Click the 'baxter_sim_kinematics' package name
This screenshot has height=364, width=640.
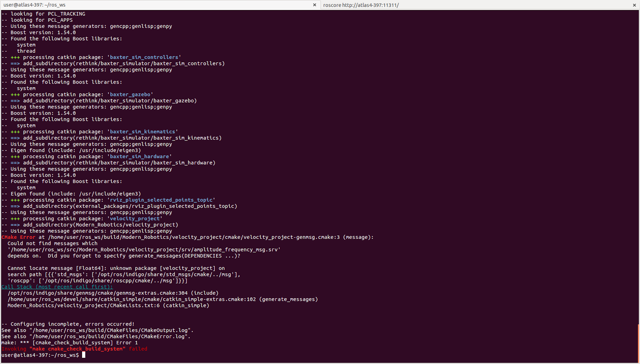[142, 132]
